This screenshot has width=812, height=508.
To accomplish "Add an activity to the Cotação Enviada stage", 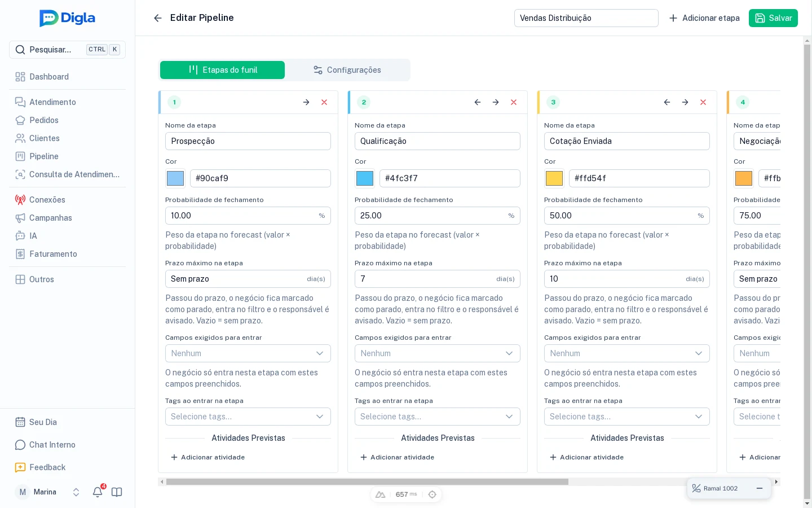I will [587, 457].
